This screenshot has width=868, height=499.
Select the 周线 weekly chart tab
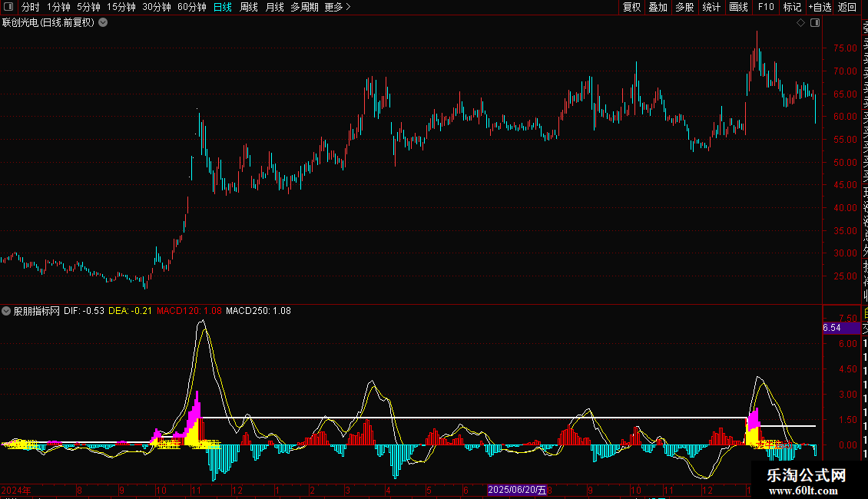(x=249, y=7)
